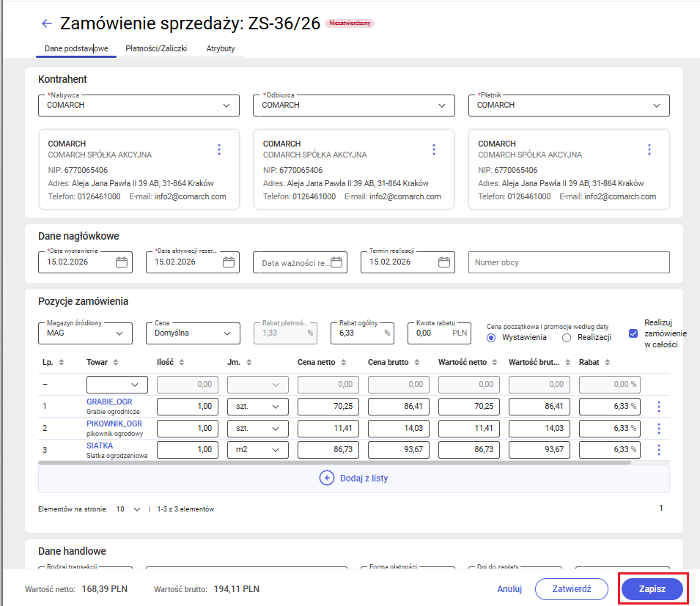Open the Data aktywacji rezerwacji calendar picker

click(229, 262)
